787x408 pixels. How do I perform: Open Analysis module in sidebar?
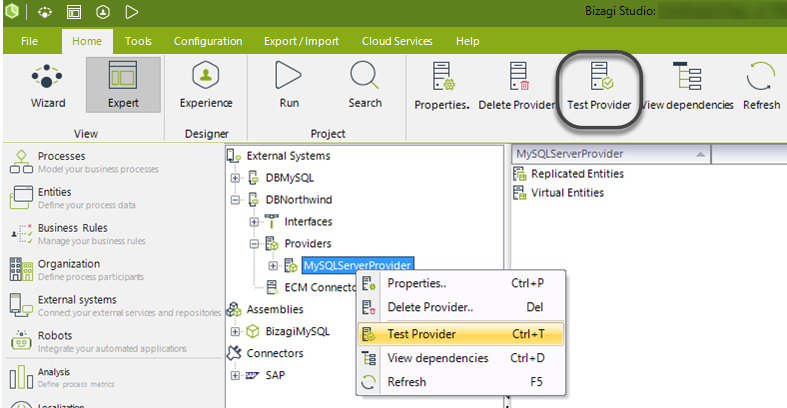[x=113, y=377]
